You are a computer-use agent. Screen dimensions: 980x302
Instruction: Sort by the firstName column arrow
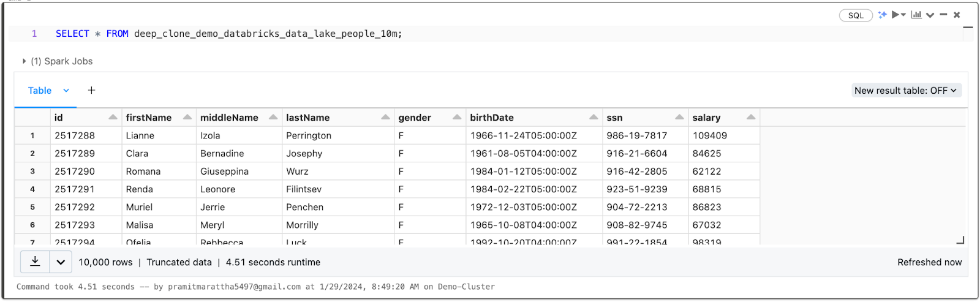[187, 117]
